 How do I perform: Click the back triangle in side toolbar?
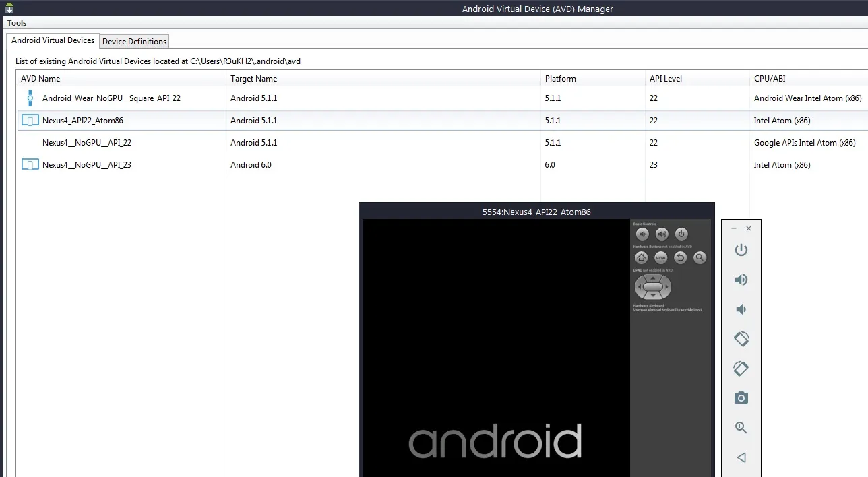pyautogui.click(x=741, y=457)
